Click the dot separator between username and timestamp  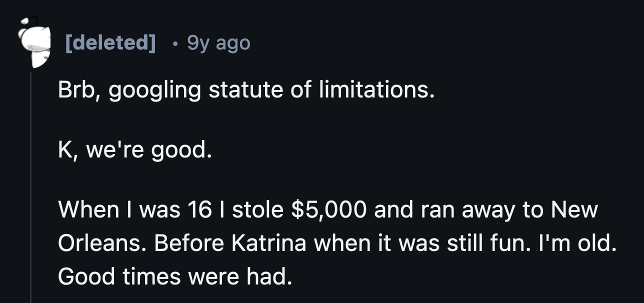click(176, 44)
